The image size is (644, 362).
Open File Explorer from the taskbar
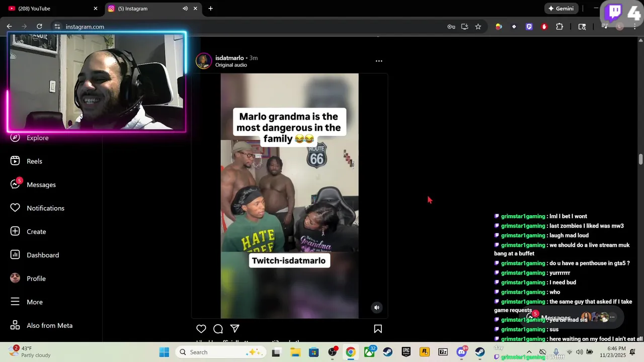click(295, 352)
